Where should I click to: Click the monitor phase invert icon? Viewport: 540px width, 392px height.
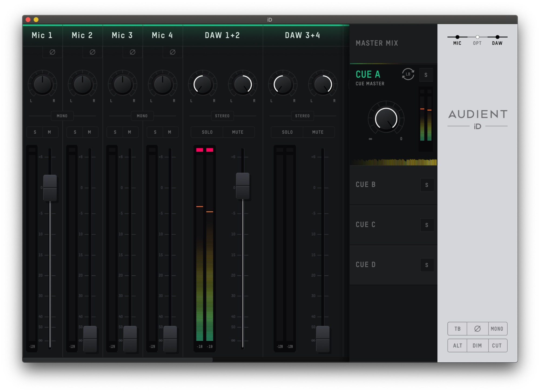pos(477,329)
